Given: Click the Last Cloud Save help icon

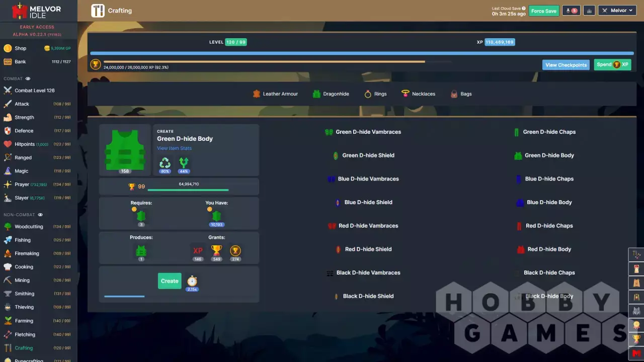Looking at the screenshot, I should coord(524,9).
